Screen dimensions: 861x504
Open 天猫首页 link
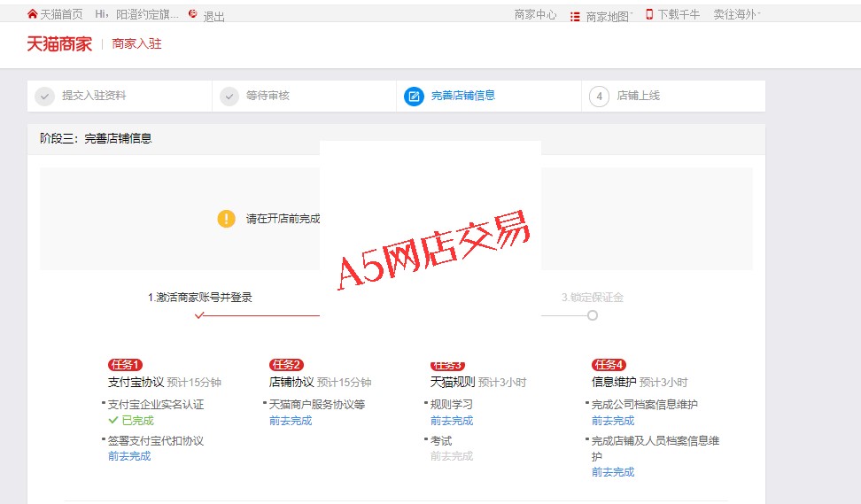click(61, 14)
